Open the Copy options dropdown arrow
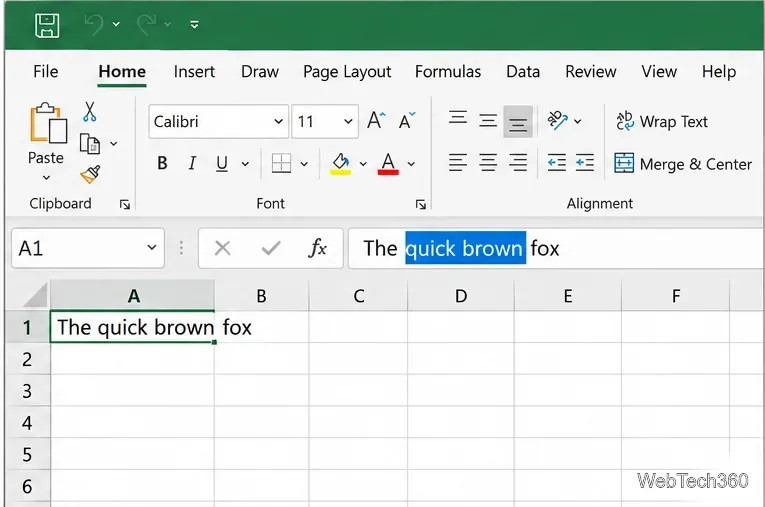 114,143
